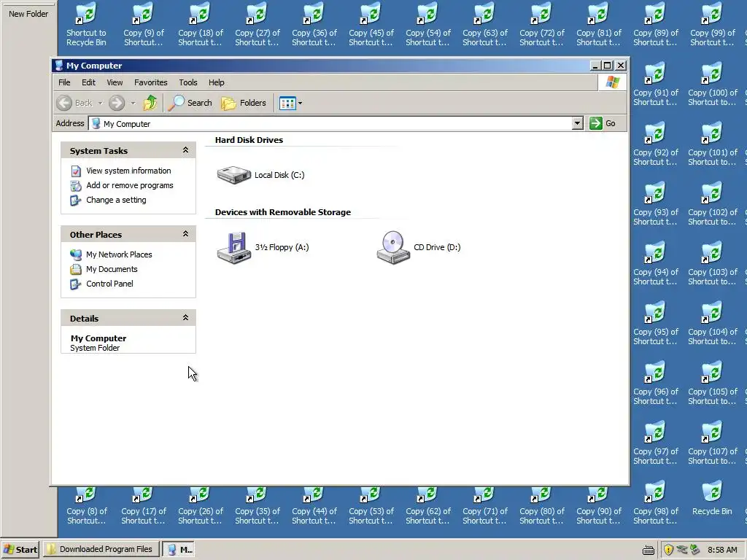The width and height of the screenshot is (747, 560).
Task: Click the security shield tray icon
Action: (x=668, y=550)
